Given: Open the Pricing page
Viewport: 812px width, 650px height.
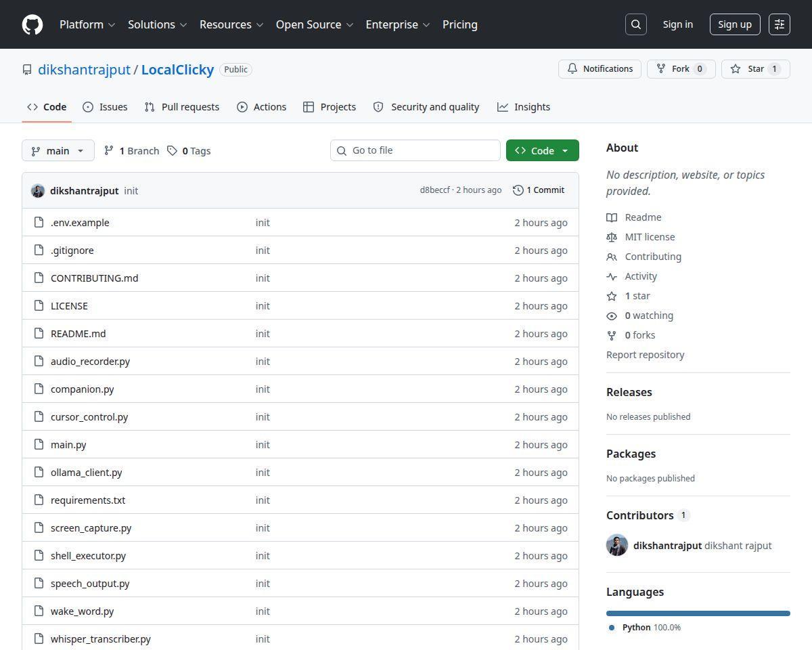Looking at the screenshot, I should [x=460, y=24].
